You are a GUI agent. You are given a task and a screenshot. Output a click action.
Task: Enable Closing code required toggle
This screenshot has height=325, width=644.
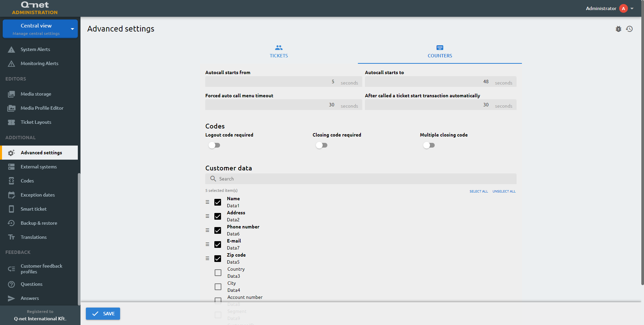pyautogui.click(x=322, y=145)
